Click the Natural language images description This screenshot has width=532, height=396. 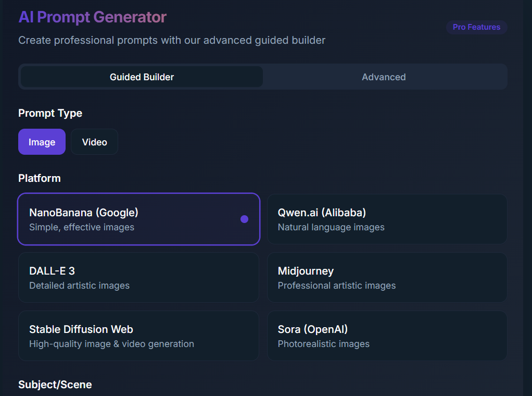click(331, 227)
